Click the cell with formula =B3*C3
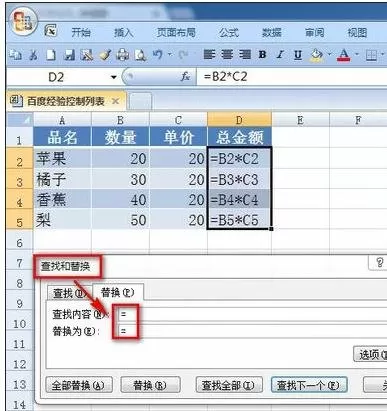Image resolution: width=387 pixels, height=411 pixels. (239, 179)
